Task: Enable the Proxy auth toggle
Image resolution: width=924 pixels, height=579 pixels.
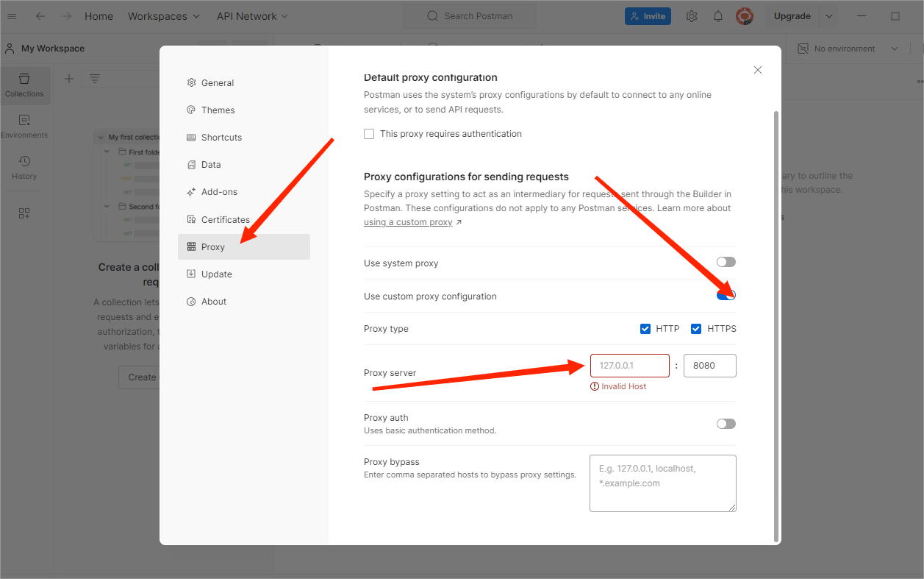Action: pyautogui.click(x=726, y=424)
